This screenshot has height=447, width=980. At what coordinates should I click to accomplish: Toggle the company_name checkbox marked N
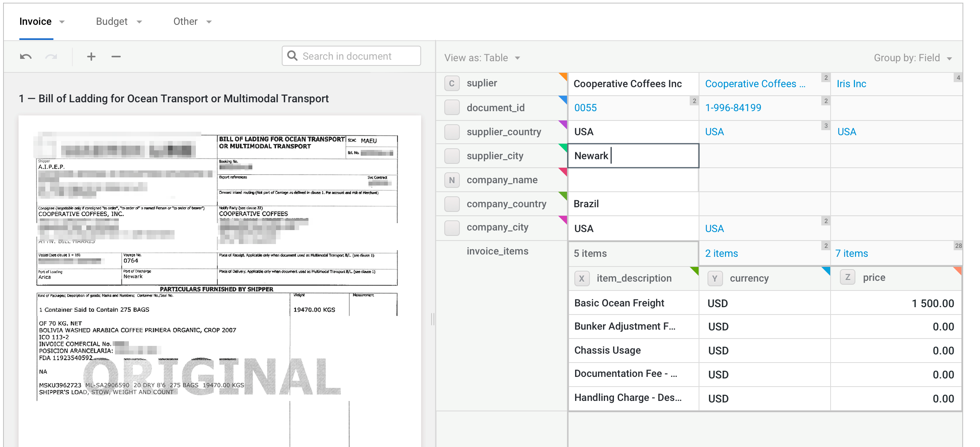pyautogui.click(x=452, y=180)
